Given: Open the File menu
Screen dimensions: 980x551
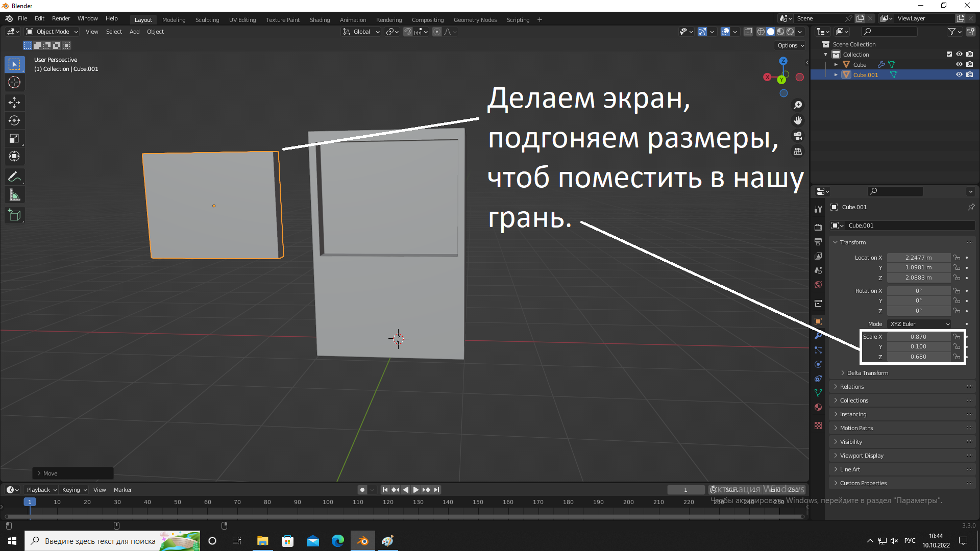Looking at the screenshot, I should (x=22, y=18).
